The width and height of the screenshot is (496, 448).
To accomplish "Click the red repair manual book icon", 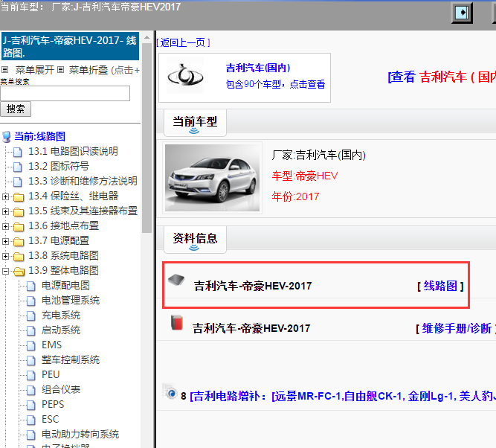I will pyautogui.click(x=177, y=323).
